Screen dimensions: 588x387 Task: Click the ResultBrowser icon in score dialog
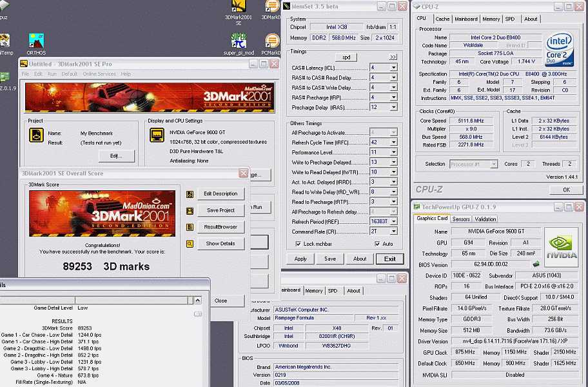[x=190, y=227]
